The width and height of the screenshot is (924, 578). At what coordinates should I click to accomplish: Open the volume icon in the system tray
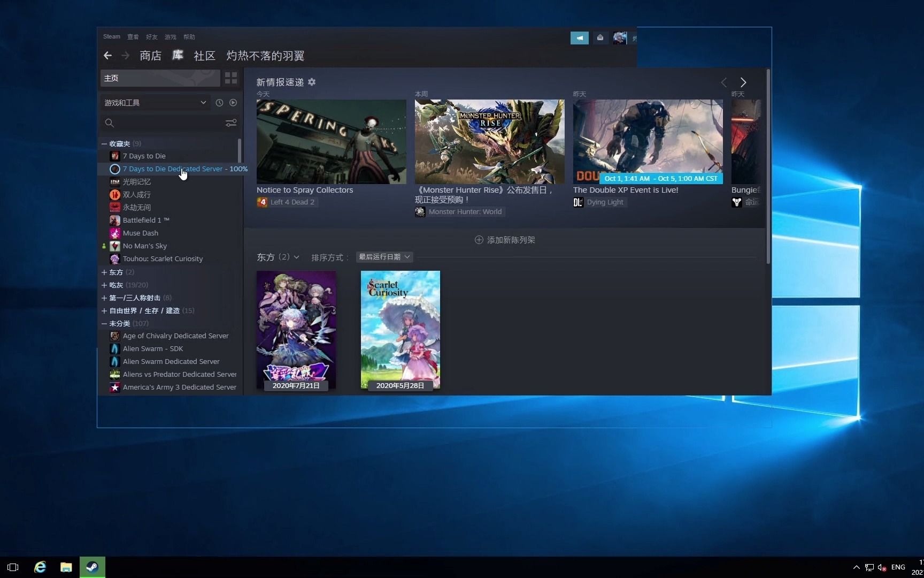click(882, 567)
